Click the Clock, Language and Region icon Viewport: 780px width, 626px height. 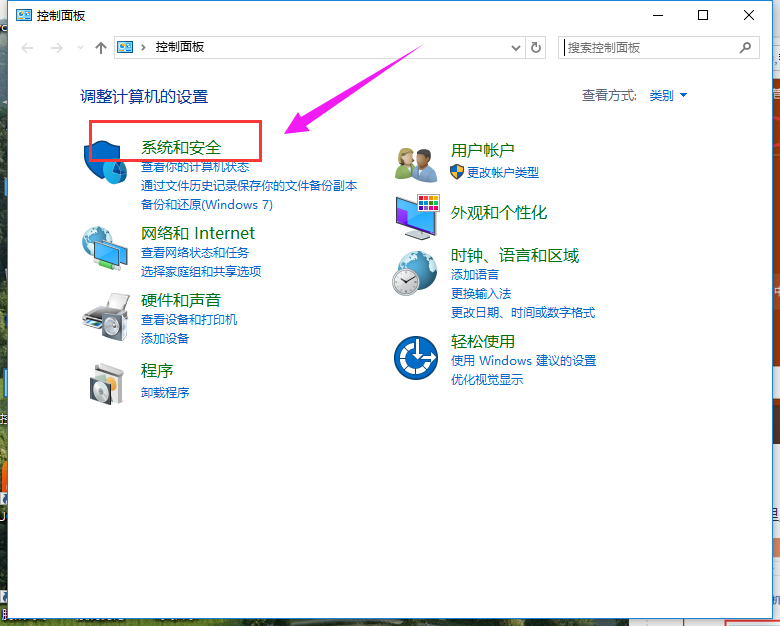416,272
